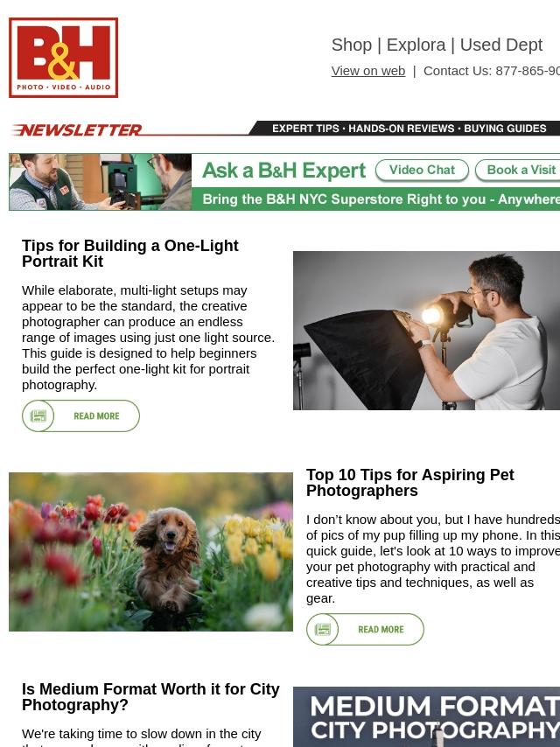Click the newspaper icon under portrait kit article
560x747 pixels.
coord(38,415)
